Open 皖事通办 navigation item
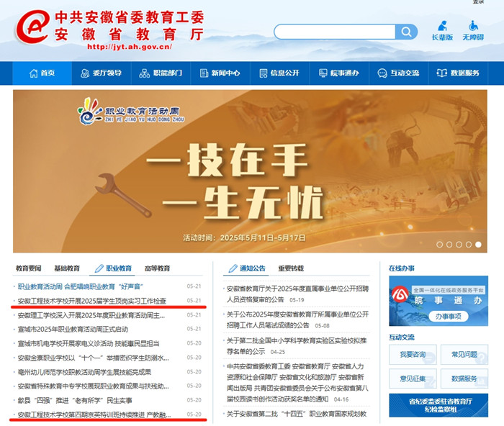504x426 pixels. pyautogui.click(x=338, y=73)
